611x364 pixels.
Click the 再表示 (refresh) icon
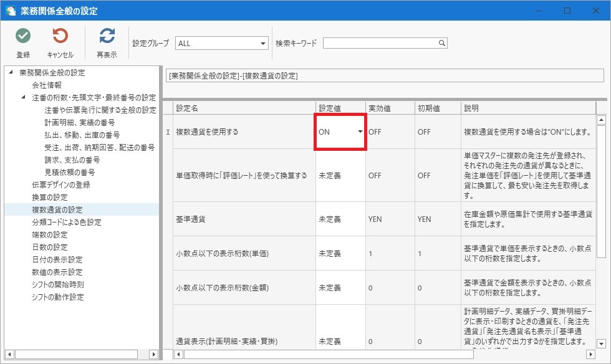tap(107, 36)
